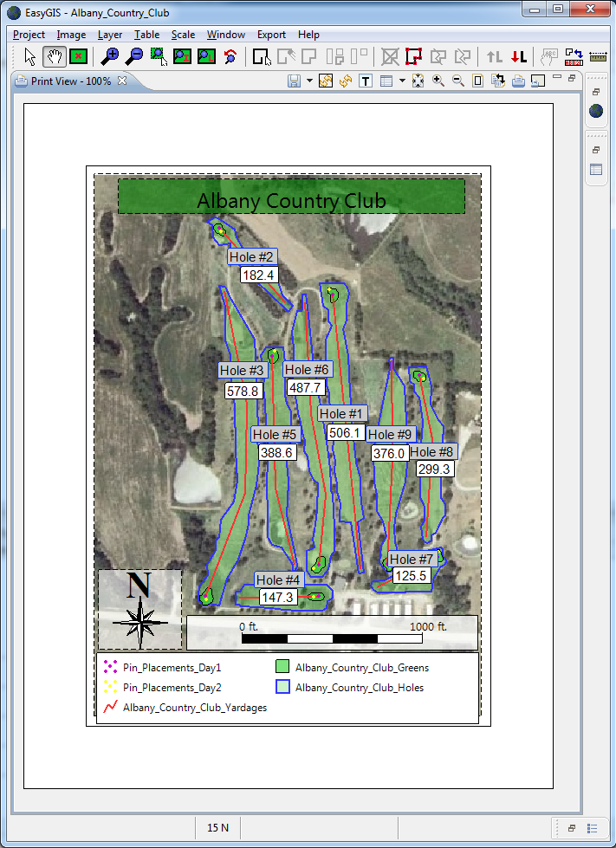Viewport: 616px width, 848px height.
Task: Click the green box with red X tool
Action: (x=79, y=55)
